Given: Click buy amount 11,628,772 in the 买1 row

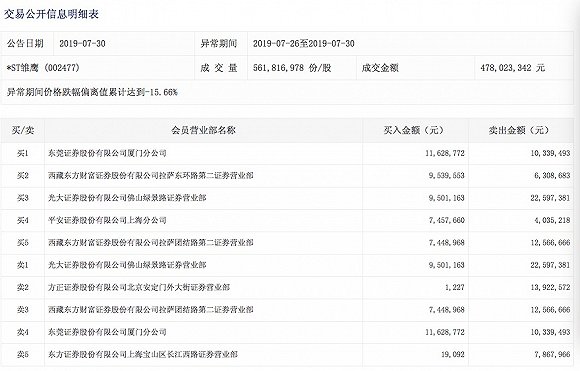Looking at the screenshot, I should click(445, 153).
